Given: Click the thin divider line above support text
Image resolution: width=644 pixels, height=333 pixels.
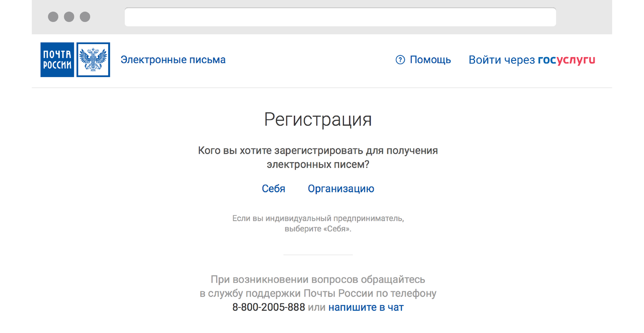Looking at the screenshot, I should 318,255.
